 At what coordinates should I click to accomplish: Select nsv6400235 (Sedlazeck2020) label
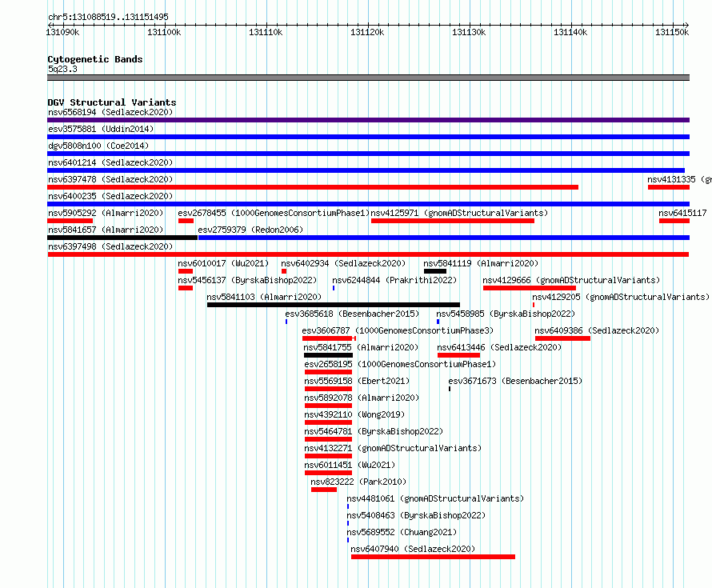110,196
